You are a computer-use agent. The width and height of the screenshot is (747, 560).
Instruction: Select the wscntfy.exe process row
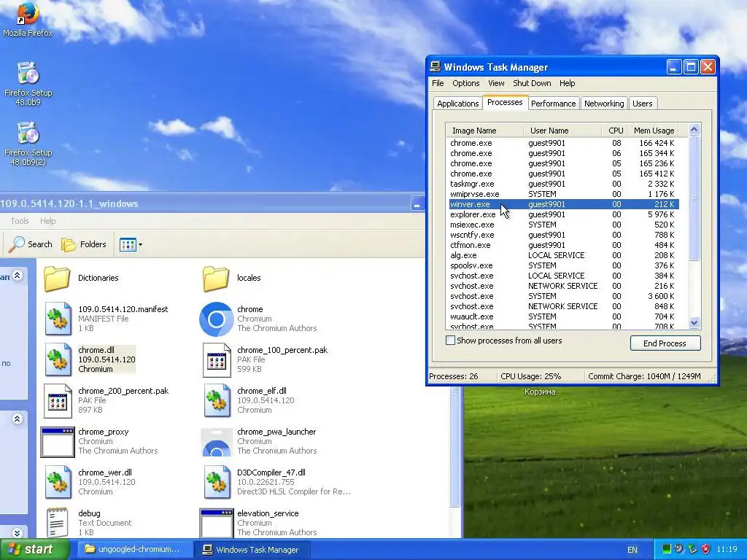564,235
